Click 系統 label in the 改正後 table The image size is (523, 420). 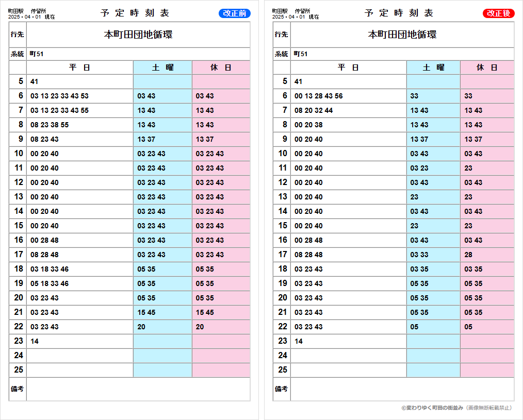(282, 54)
